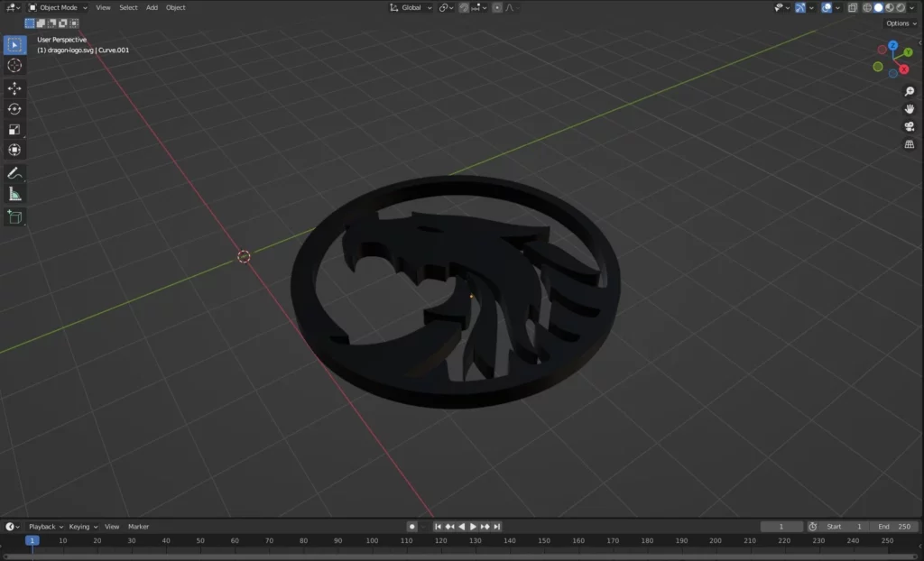Image resolution: width=924 pixels, height=561 pixels.
Task: Open the gizmo options dropdown arrow
Action: (x=811, y=7)
